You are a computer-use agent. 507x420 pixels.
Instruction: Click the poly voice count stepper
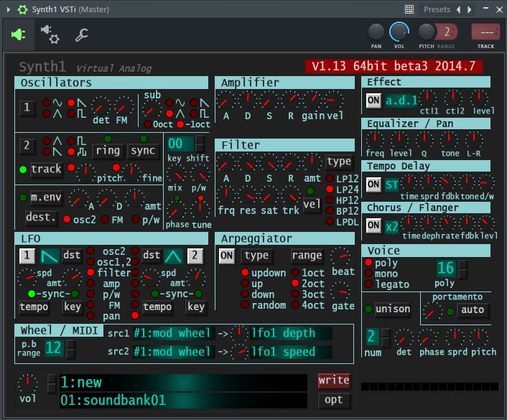point(462,269)
